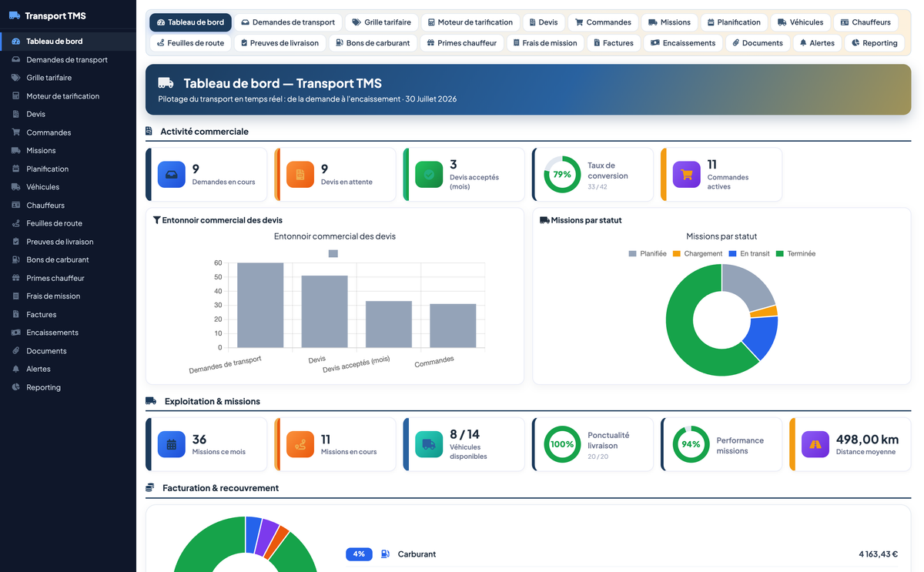
Task: Click the 100% Ponctualité livraison progress ring
Action: [x=562, y=444]
